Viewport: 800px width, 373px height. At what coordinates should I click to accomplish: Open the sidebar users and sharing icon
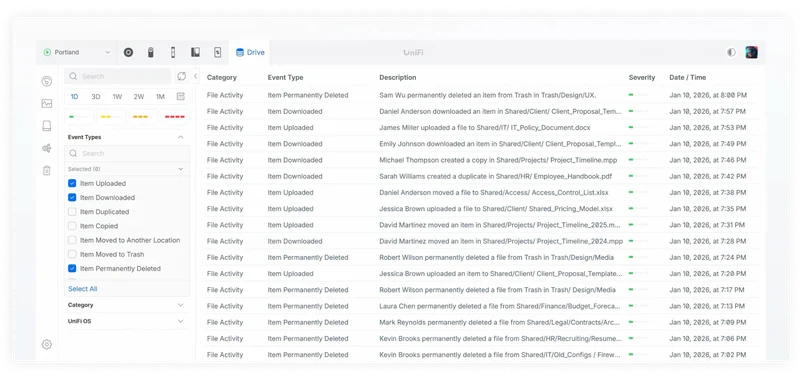tap(47, 148)
